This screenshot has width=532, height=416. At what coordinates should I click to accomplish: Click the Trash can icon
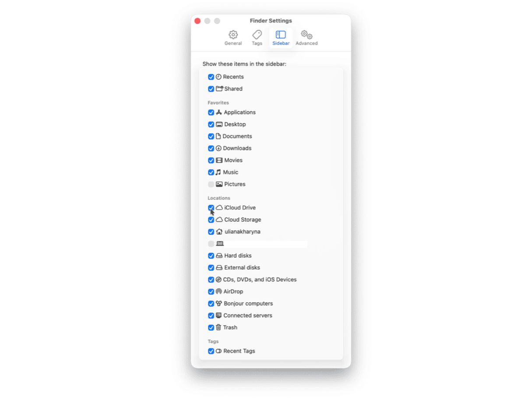coord(218,327)
